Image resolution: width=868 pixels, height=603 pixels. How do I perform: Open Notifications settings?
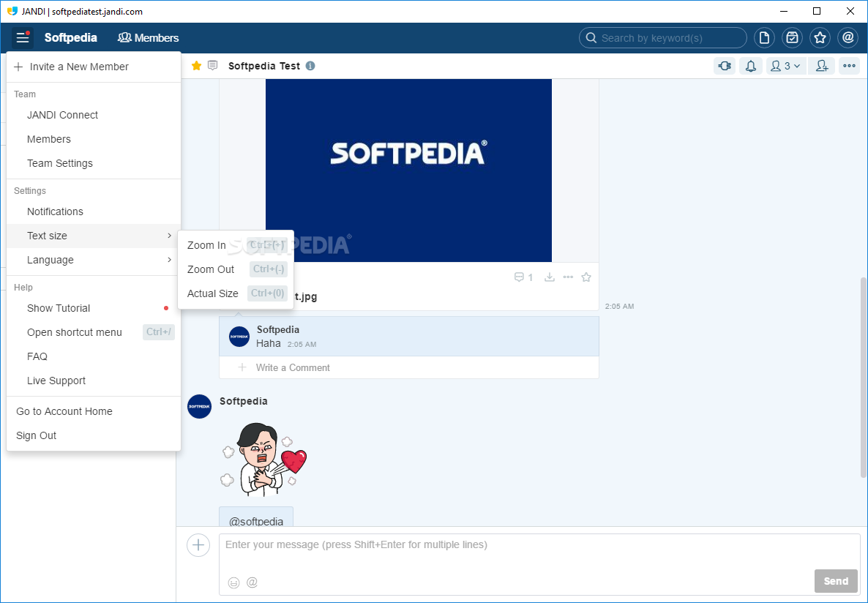click(94, 211)
